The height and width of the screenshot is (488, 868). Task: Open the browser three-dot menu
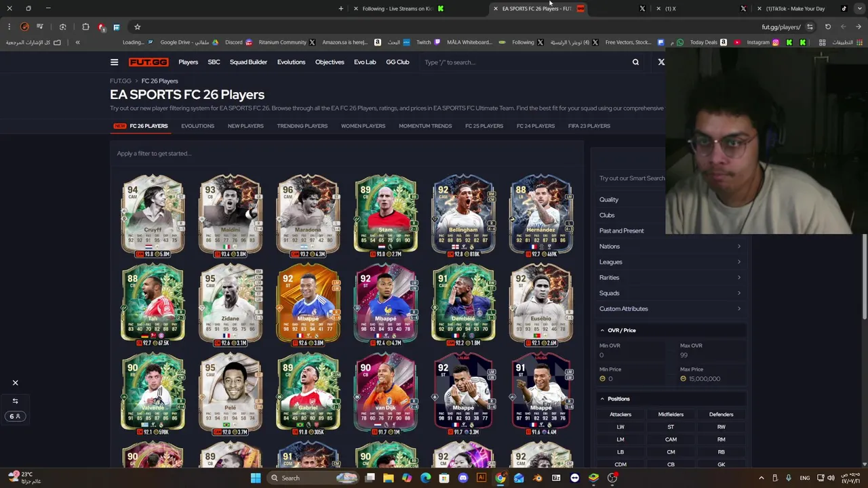(x=9, y=27)
